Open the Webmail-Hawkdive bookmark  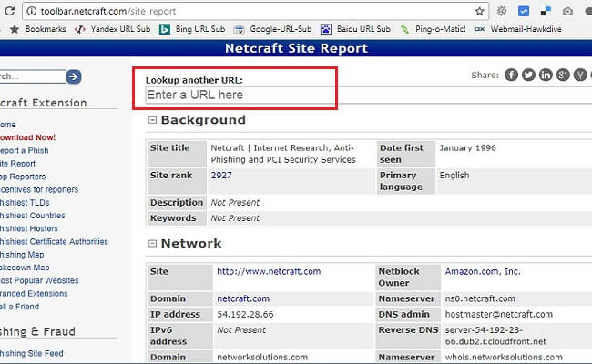click(517, 29)
